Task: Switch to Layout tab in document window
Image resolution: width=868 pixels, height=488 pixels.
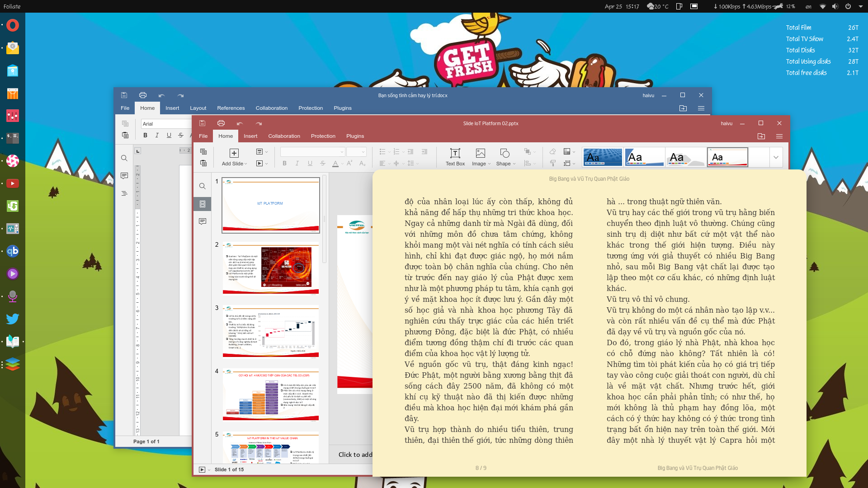Action: (x=198, y=108)
